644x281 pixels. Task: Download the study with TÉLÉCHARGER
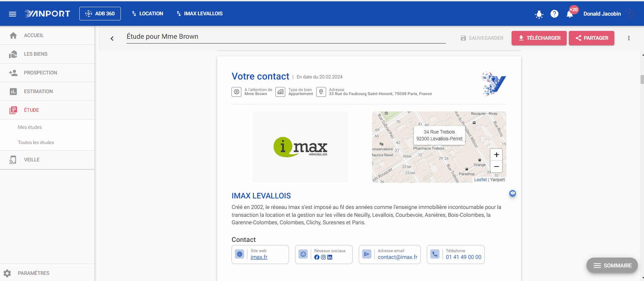[x=539, y=38]
